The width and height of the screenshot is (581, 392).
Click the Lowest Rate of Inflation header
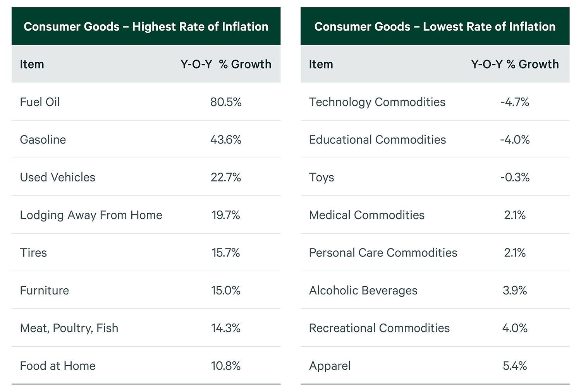(435, 26)
